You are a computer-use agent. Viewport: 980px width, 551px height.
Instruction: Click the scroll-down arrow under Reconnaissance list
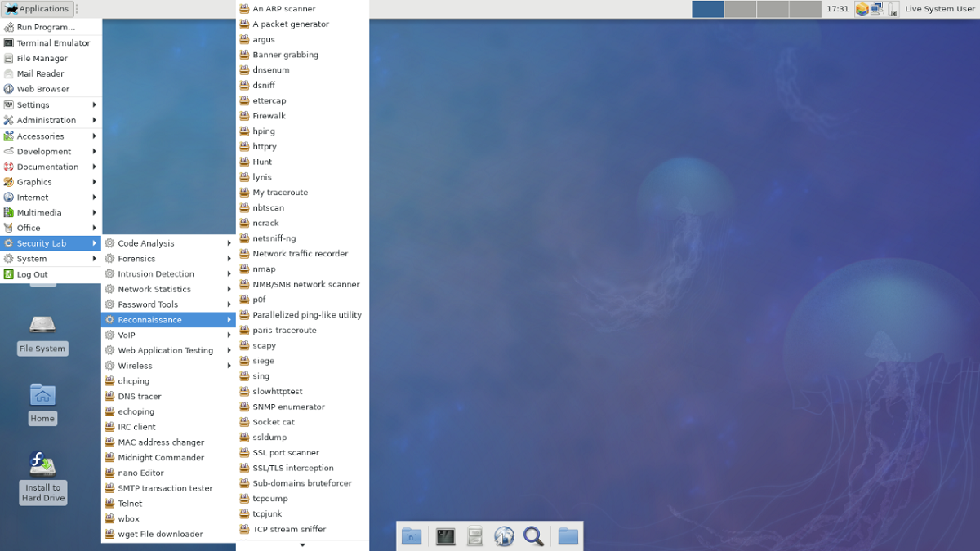pyautogui.click(x=302, y=544)
